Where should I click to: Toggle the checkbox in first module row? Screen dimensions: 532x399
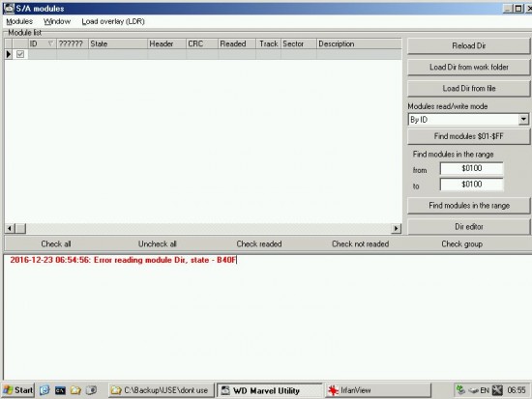20,54
